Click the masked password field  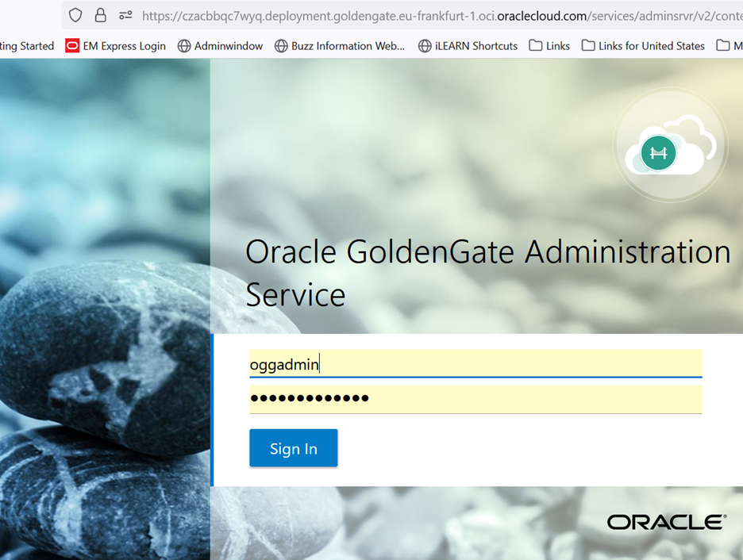[474, 398]
